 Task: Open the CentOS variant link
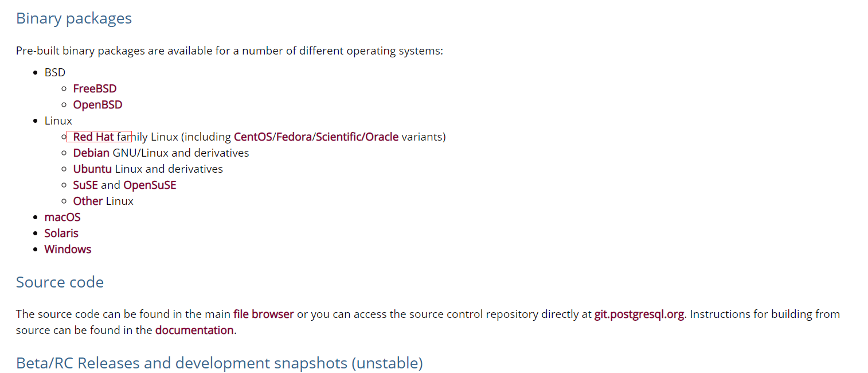(253, 137)
